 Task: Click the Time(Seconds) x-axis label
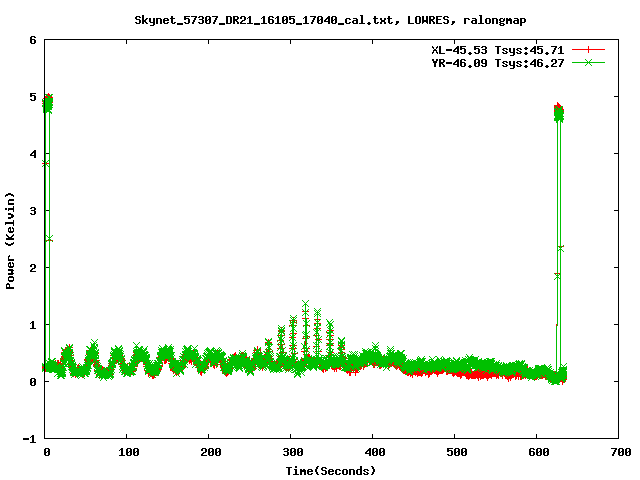click(x=330, y=471)
